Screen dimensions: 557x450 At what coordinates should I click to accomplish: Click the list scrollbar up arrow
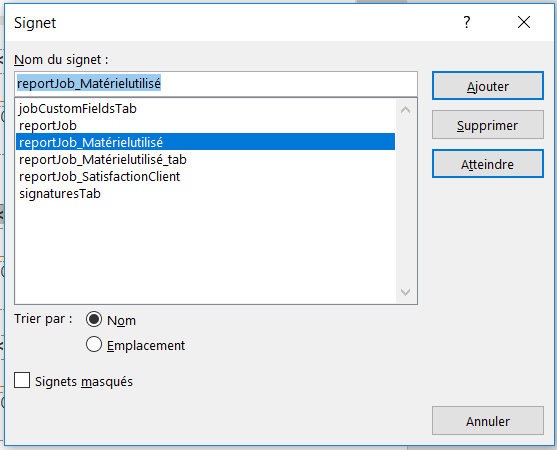point(405,110)
